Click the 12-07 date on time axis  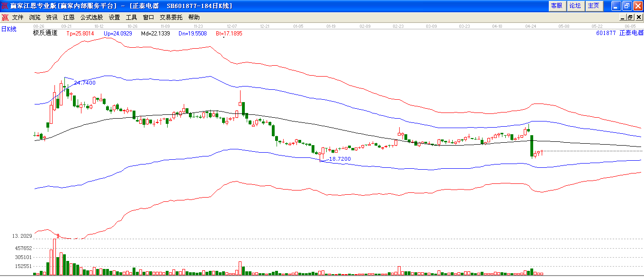tap(232, 26)
